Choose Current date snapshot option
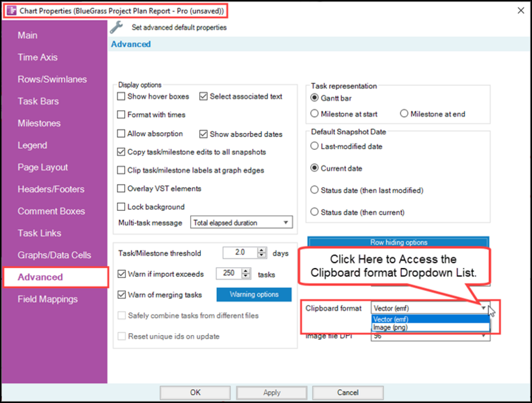Viewport: 532px width, 403px height. (314, 169)
